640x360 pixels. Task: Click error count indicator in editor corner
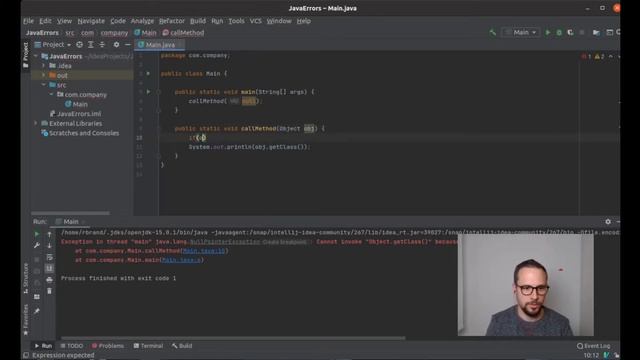pos(586,56)
